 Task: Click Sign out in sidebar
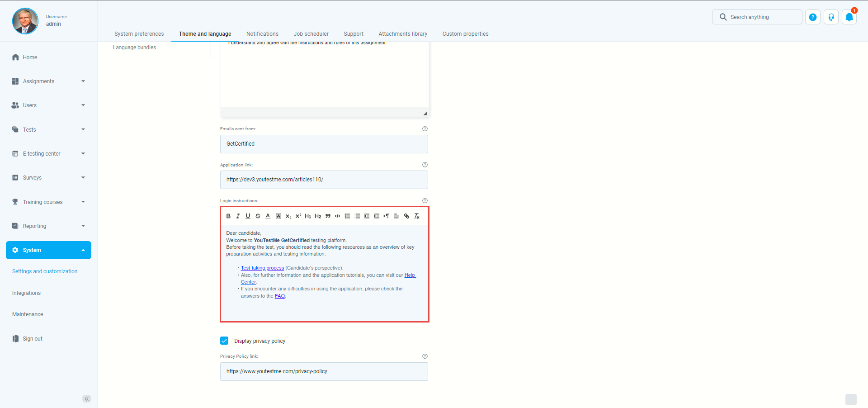click(33, 339)
